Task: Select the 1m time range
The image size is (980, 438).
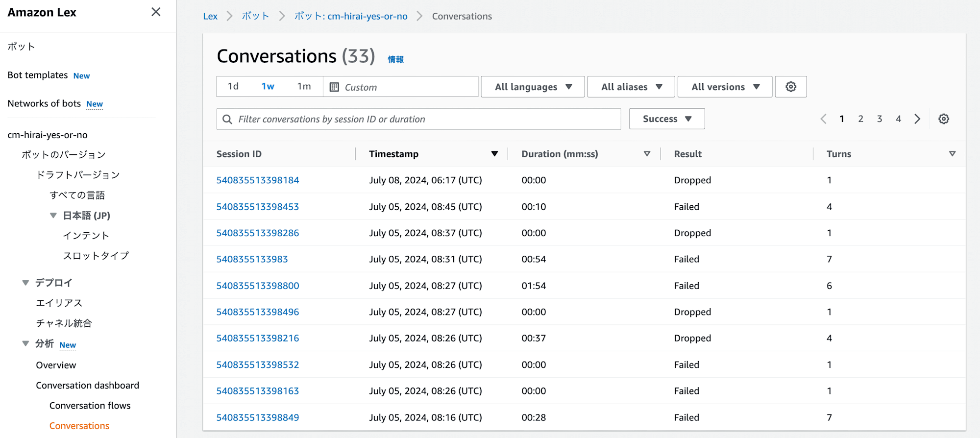Action: [x=304, y=86]
